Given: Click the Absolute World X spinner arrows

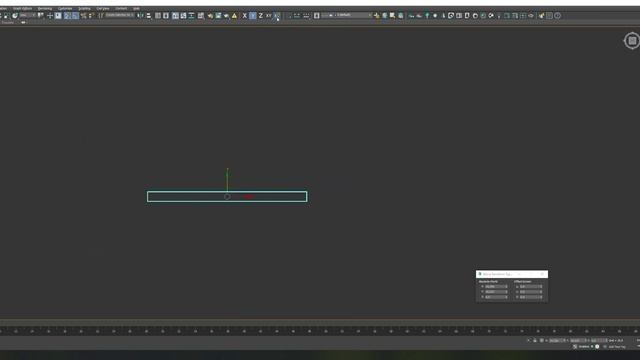Looking at the screenshot, I should click(507, 287).
